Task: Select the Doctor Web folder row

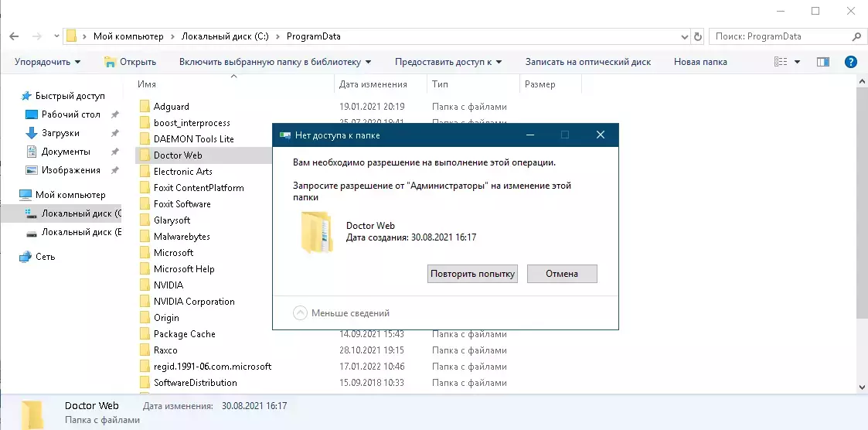Action: 204,155
